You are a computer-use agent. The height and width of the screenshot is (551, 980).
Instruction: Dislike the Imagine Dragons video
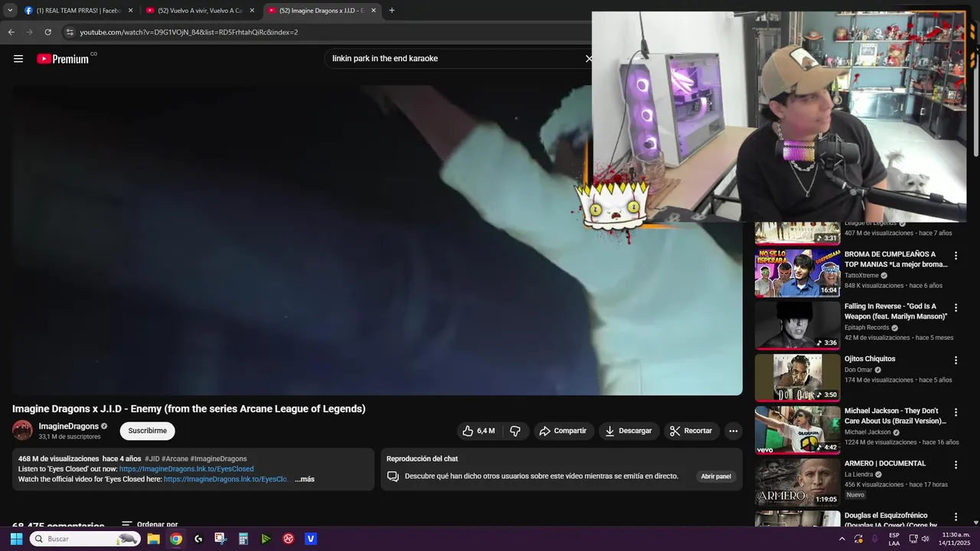515,431
